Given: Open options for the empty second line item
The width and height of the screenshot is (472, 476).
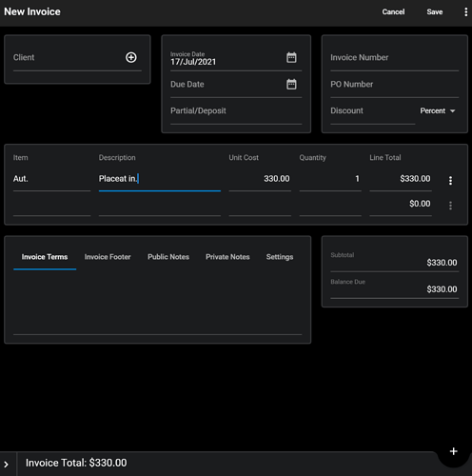Looking at the screenshot, I should (450, 206).
